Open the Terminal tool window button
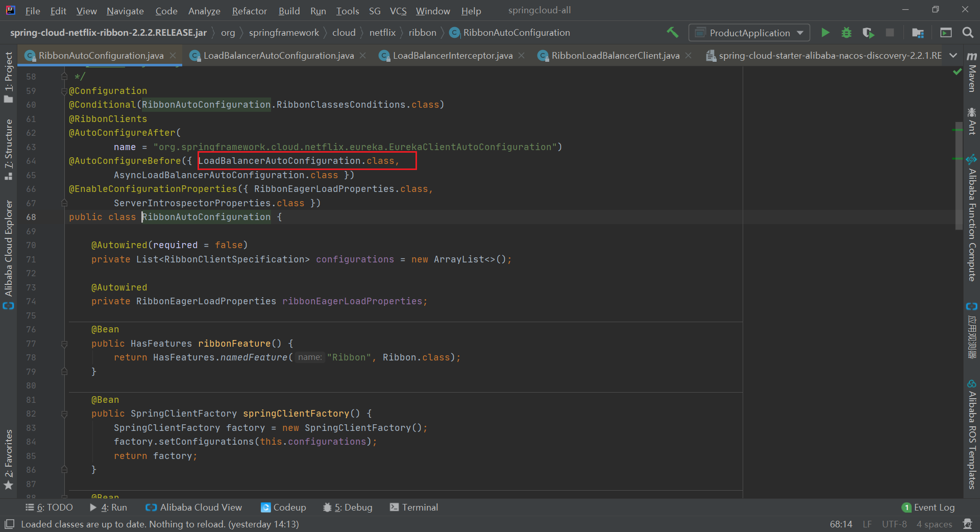Viewport: 980px width, 532px height. click(414, 507)
